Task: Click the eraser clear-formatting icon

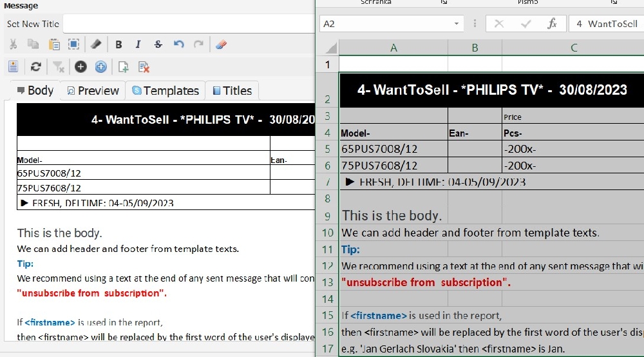Action: tap(221, 44)
